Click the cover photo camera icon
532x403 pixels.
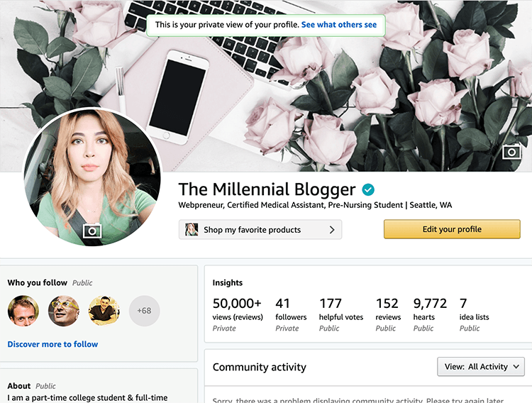tap(511, 151)
